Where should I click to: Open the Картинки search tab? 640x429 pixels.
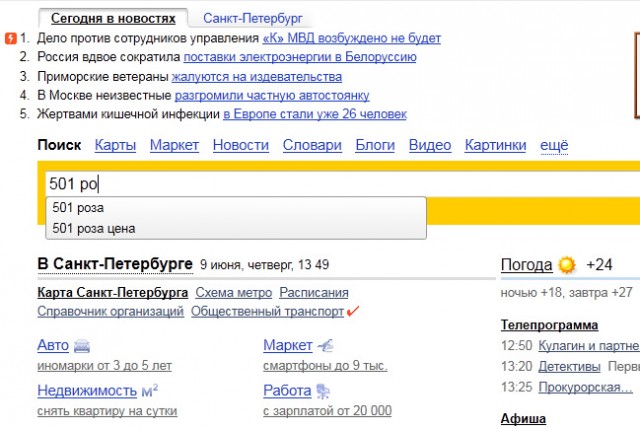[x=496, y=145]
